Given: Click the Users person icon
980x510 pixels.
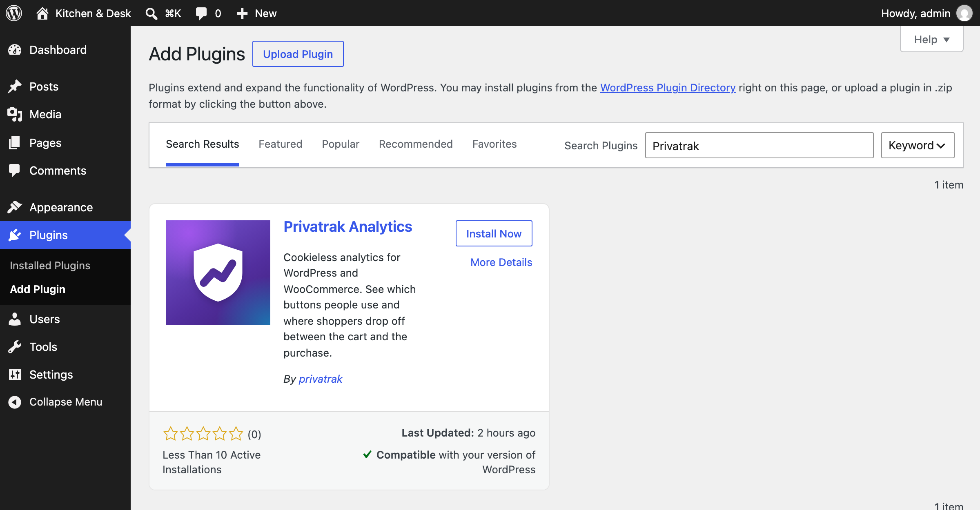Looking at the screenshot, I should 15,319.
